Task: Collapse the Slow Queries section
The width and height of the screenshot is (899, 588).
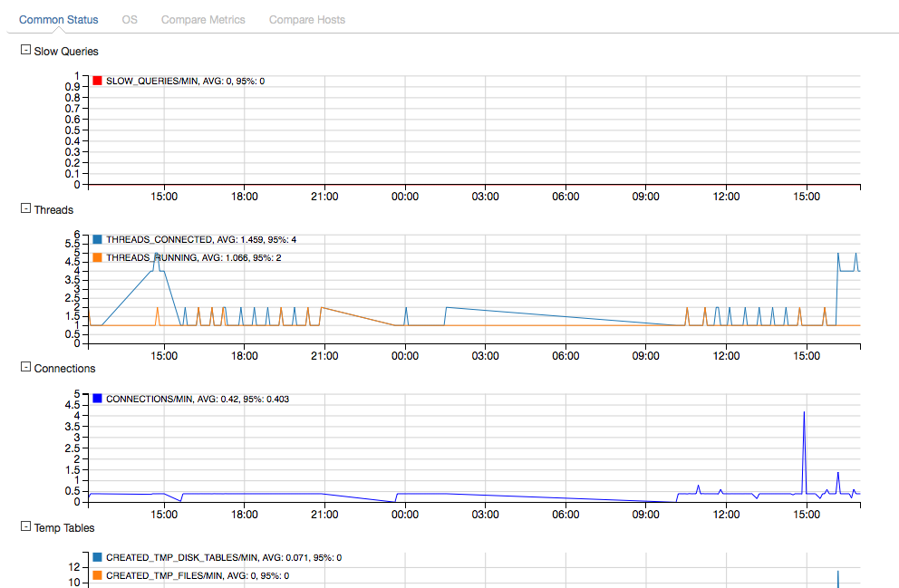Action: [25, 51]
